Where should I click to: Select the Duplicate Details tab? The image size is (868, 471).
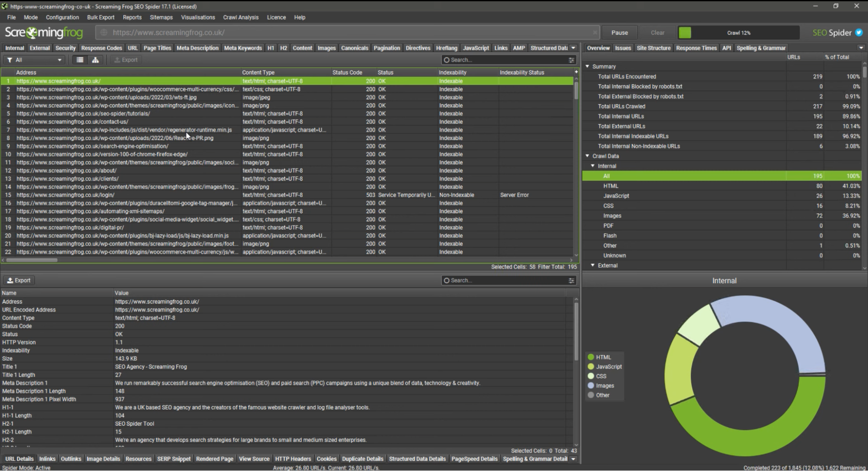tap(362, 459)
